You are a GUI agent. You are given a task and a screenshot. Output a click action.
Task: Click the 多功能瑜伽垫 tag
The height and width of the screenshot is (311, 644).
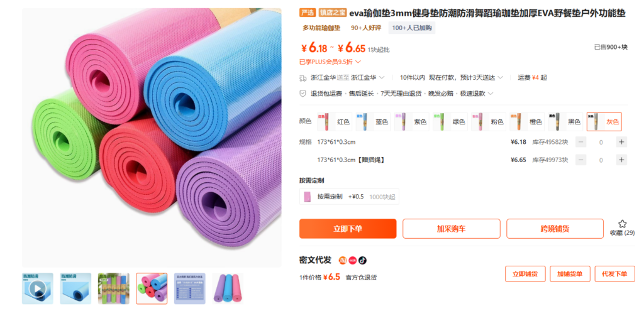[x=321, y=28]
